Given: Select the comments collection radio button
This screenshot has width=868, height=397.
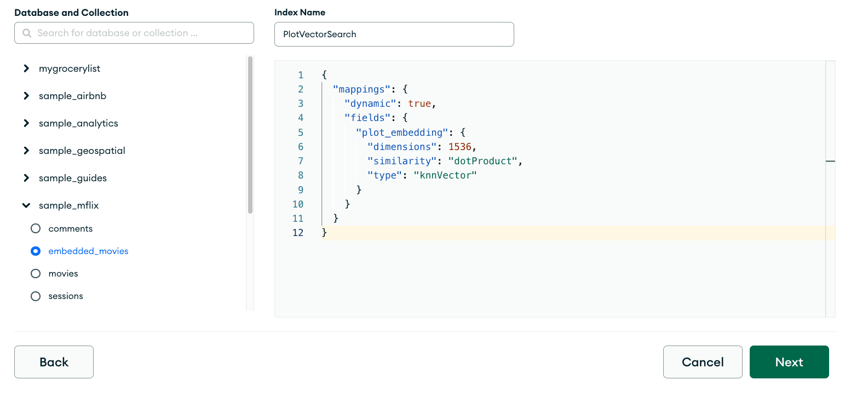Looking at the screenshot, I should pyautogui.click(x=36, y=228).
